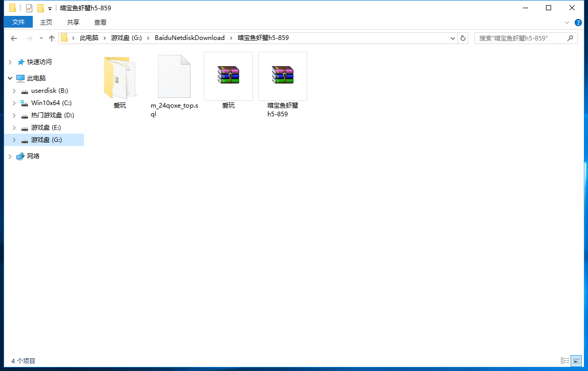Open the address bar history dropdown
This screenshot has height=371, width=588.
[453, 38]
